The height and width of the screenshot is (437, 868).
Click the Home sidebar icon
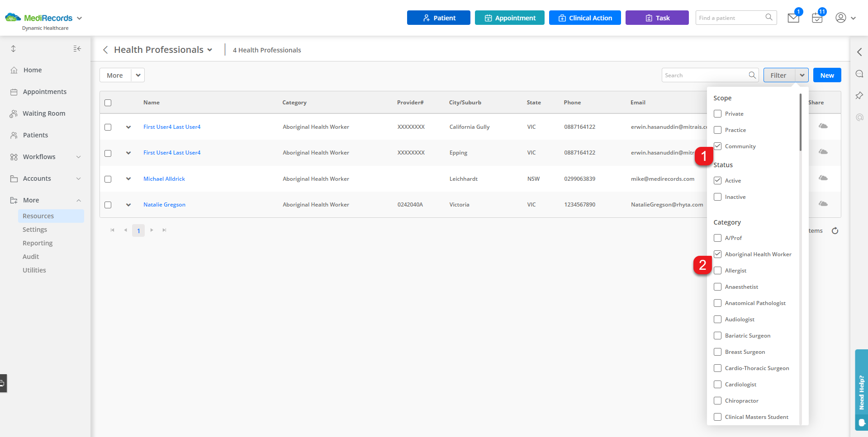click(14, 70)
